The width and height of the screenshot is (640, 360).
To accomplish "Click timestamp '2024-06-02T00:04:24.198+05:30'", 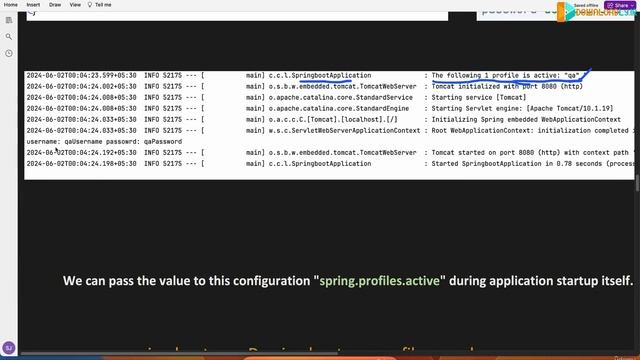I will (81, 164).
